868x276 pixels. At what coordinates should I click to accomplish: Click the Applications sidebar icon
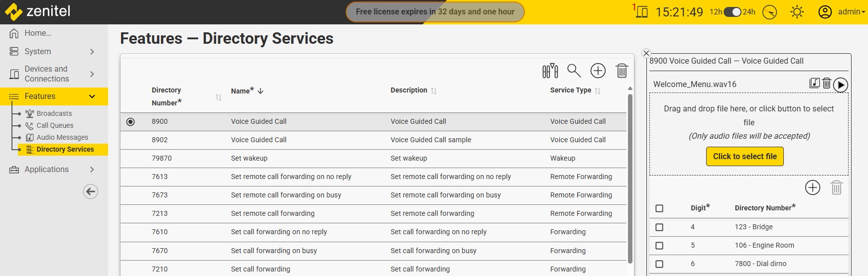click(14, 170)
